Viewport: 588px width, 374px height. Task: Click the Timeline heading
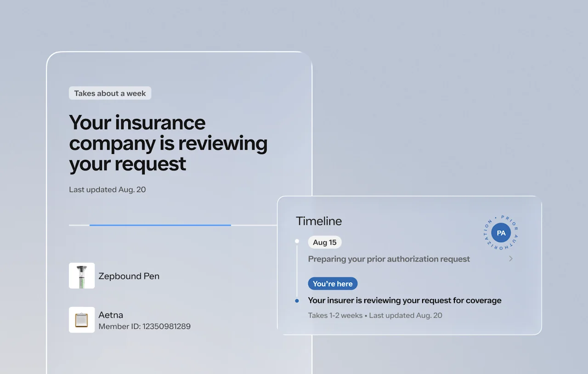pyautogui.click(x=319, y=221)
